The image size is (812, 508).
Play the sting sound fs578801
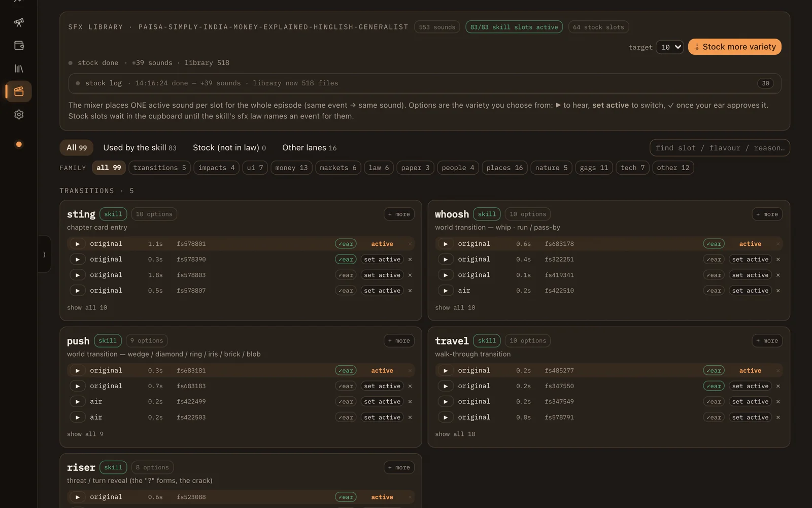click(x=77, y=244)
